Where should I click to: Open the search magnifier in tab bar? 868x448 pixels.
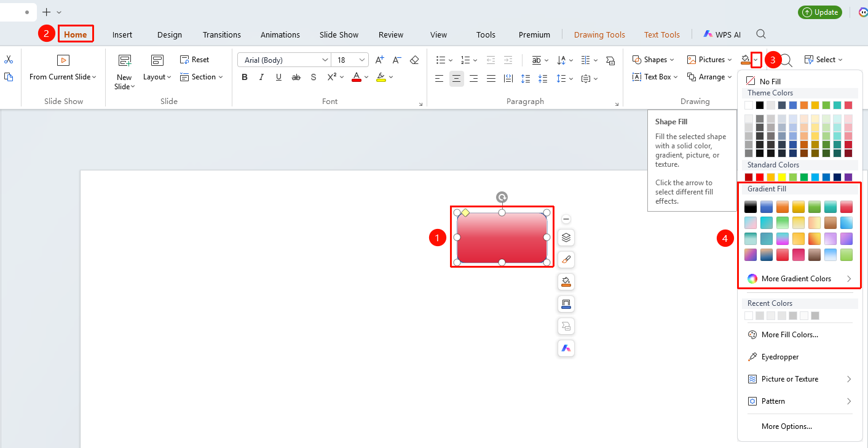coord(761,34)
